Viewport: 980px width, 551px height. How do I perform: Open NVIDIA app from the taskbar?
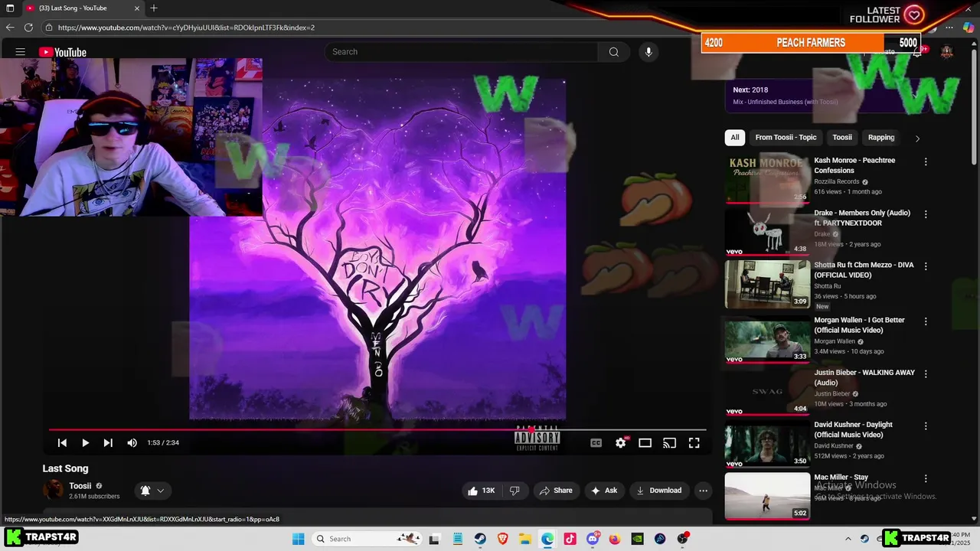click(637, 539)
